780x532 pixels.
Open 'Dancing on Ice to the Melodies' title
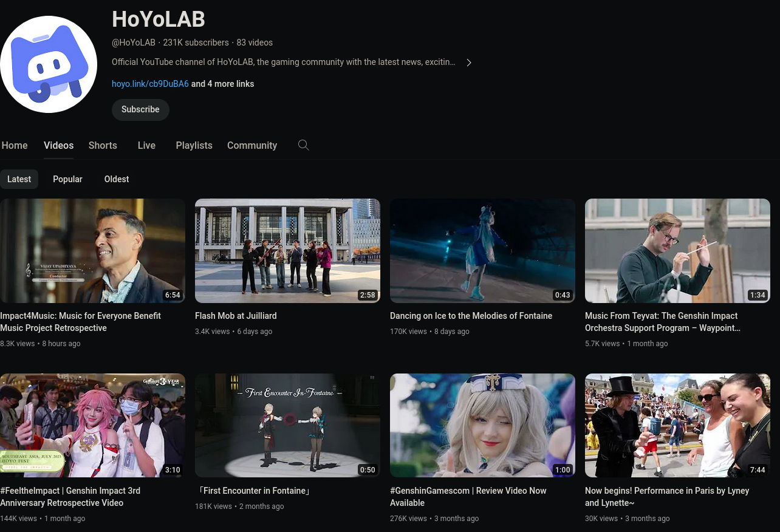point(471,316)
